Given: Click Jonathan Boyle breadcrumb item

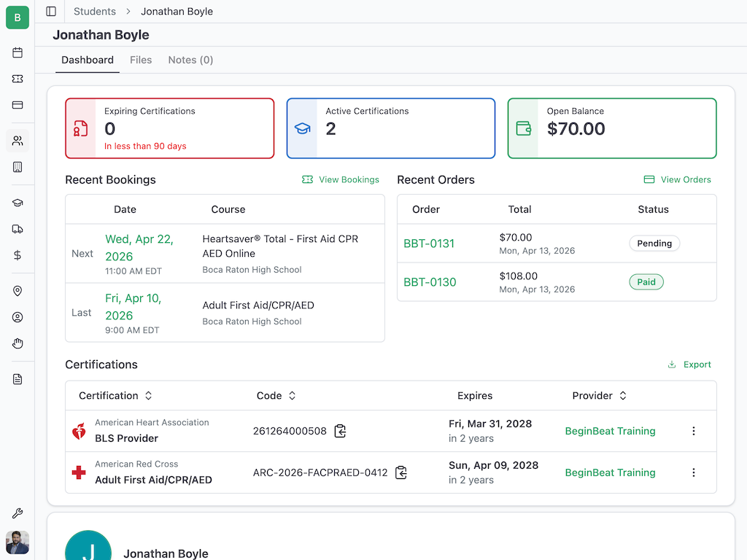Looking at the screenshot, I should [x=177, y=12].
